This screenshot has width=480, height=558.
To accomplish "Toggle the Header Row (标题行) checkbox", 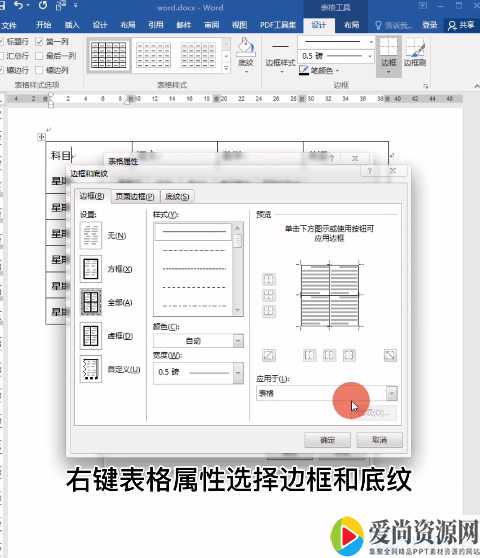I will click(1, 42).
